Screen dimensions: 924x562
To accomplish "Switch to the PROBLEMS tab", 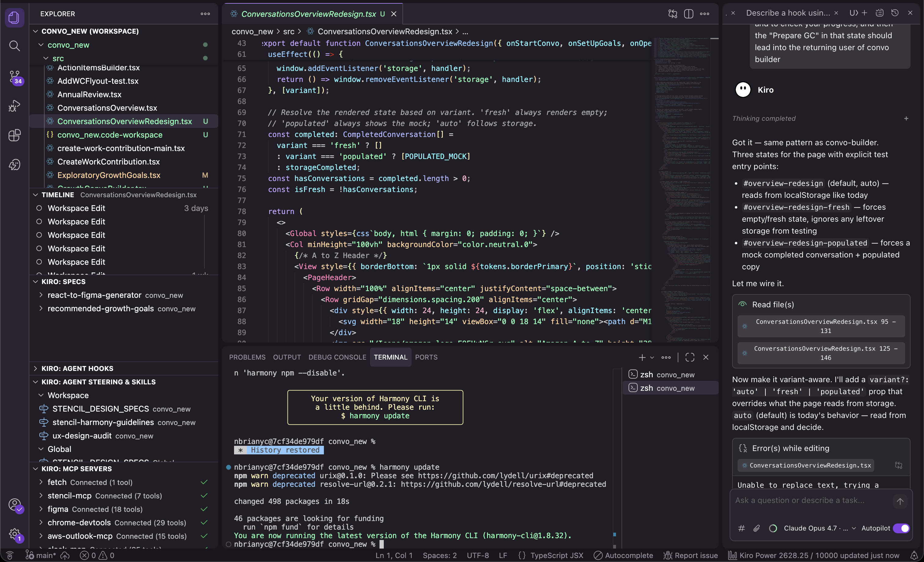I will point(247,357).
